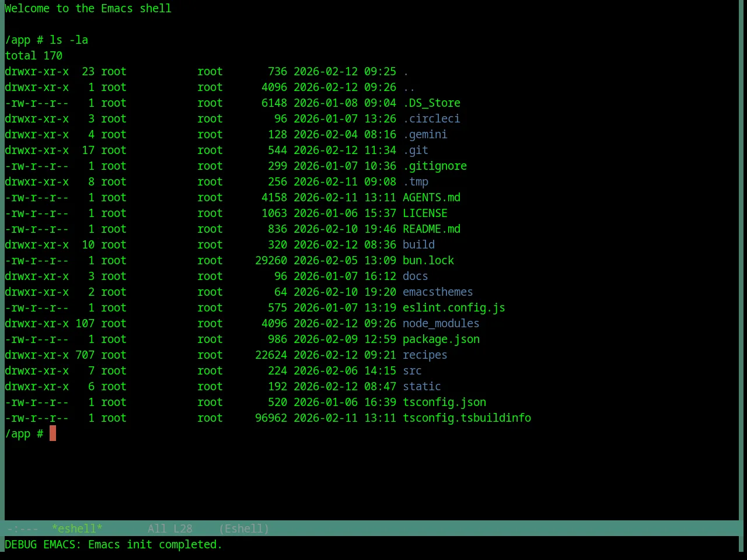The height and width of the screenshot is (560, 747).
Task: Click the size 96962 of tsconfig.tsbuildinfo
Action: [x=271, y=418]
